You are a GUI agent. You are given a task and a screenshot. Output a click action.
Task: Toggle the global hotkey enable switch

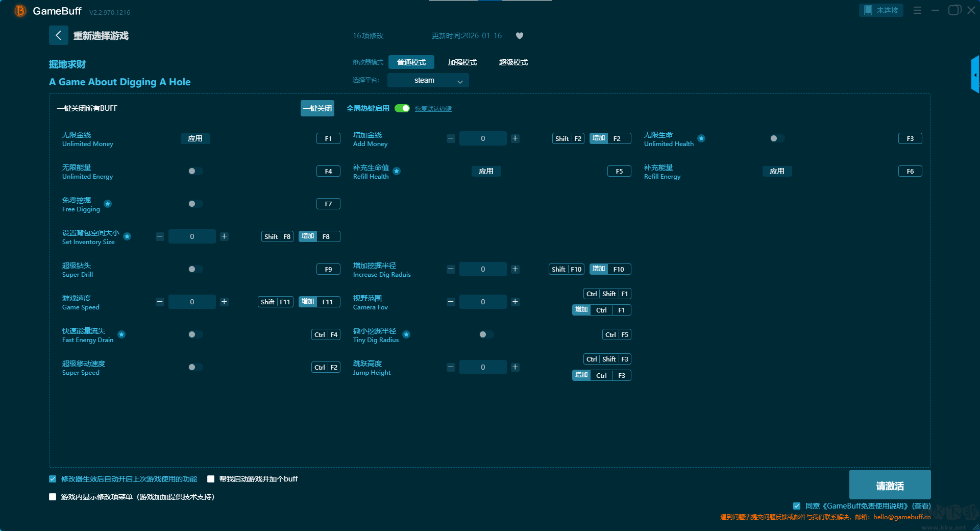402,108
